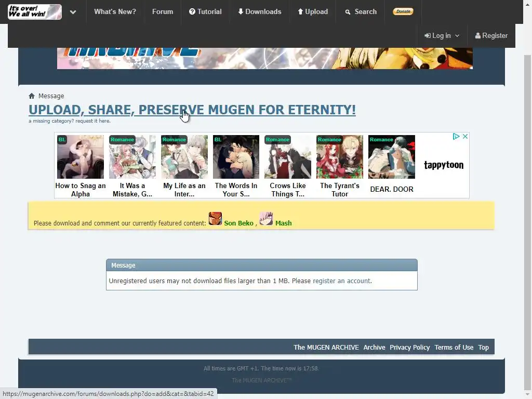Click the MUGEN Archive banner image
This screenshot has height=399, width=532.
click(x=264, y=58)
